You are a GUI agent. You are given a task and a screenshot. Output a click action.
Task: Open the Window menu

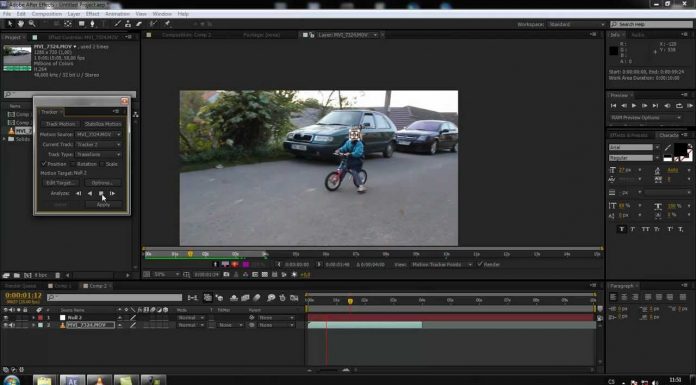[162, 14]
